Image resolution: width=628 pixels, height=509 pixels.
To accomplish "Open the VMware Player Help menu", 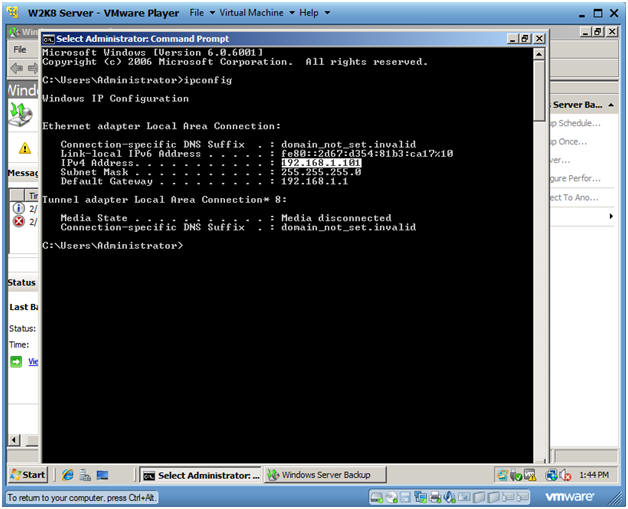I will click(314, 13).
